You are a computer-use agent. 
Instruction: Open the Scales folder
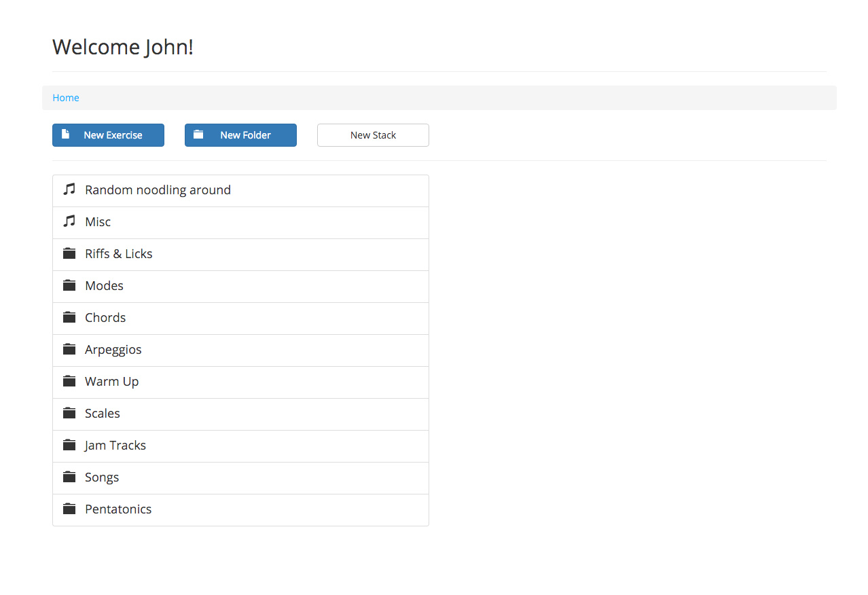240,414
